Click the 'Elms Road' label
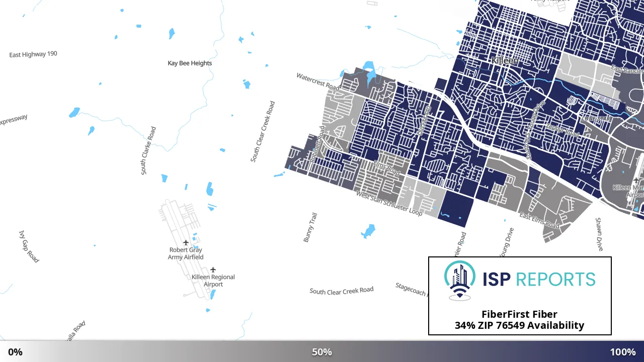 386,168
